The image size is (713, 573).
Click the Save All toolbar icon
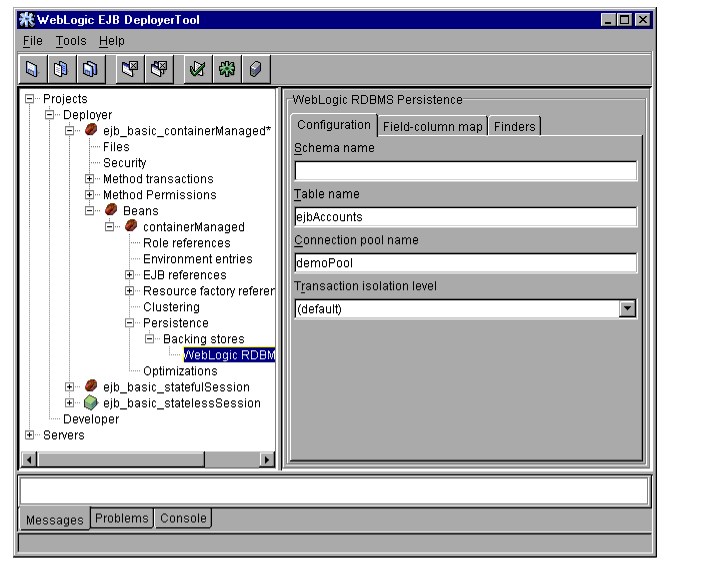pyautogui.click(x=90, y=69)
